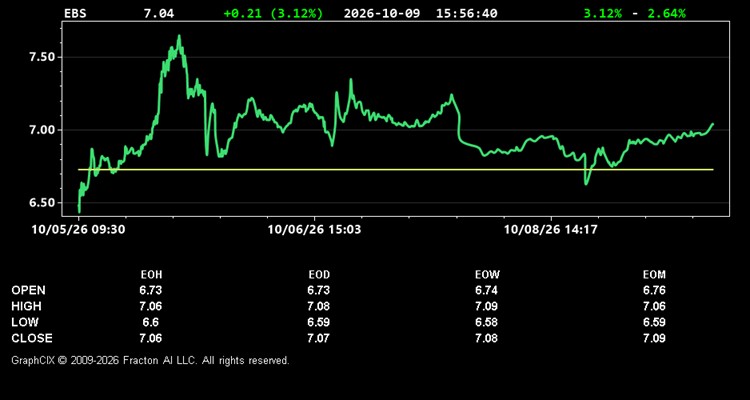The height and width of the screenshot is (400, 750).
Task: Click the 10/05/26 09:30 axis marker
Action: (x=78, y=230)
